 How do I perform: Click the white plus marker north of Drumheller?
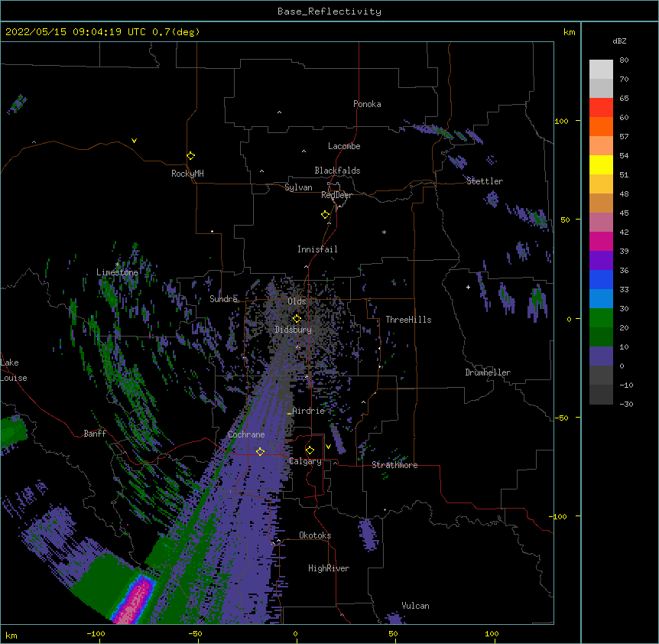[x=468, y=287]
